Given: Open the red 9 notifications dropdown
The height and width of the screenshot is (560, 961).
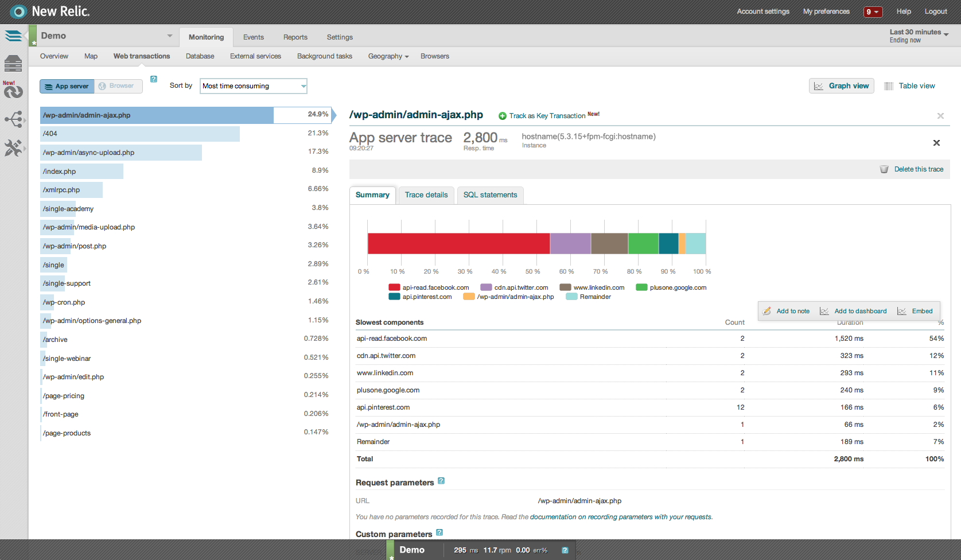Looking at the screenshot, I should (x=873, y=11).
